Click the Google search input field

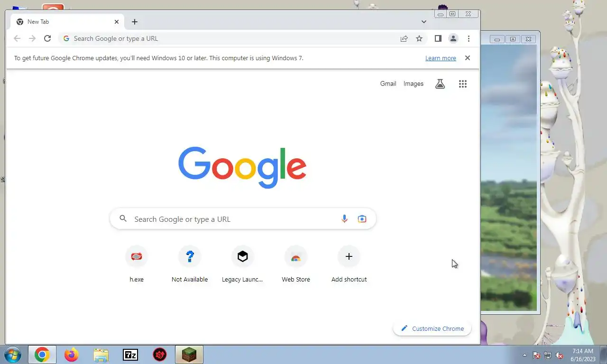pyautogui.click(x=243, y=219)
